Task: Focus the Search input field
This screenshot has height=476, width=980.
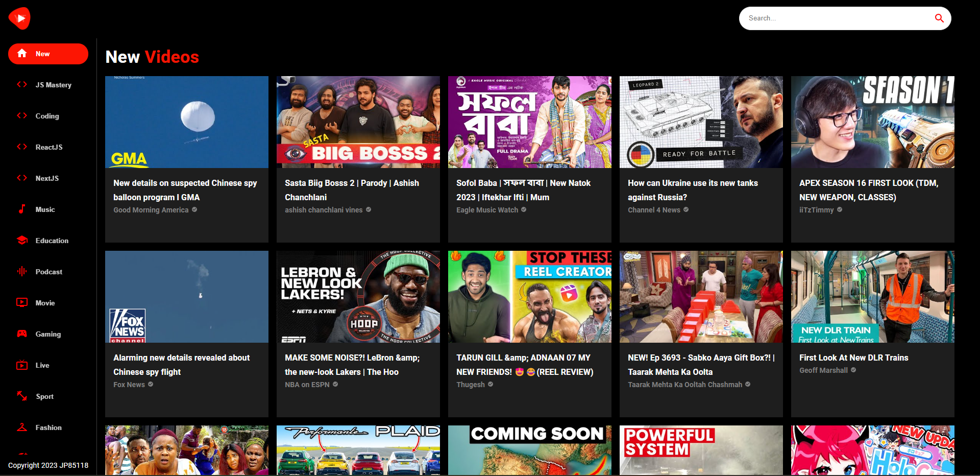Action: (837, 18)
